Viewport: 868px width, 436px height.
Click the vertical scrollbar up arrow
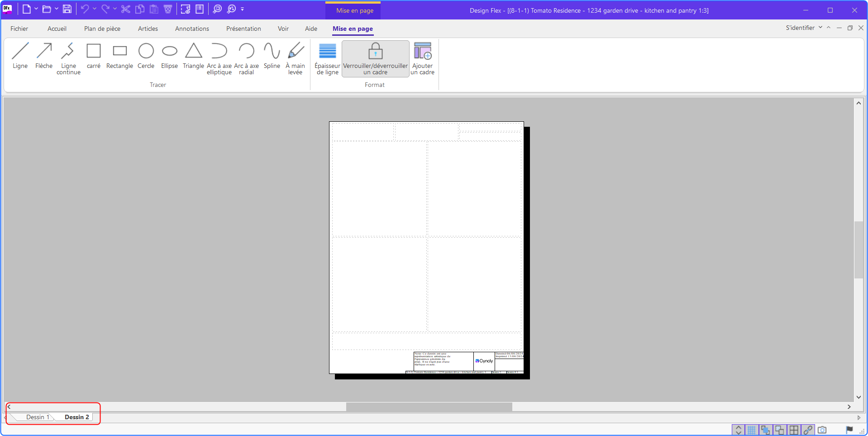point(858,103)
